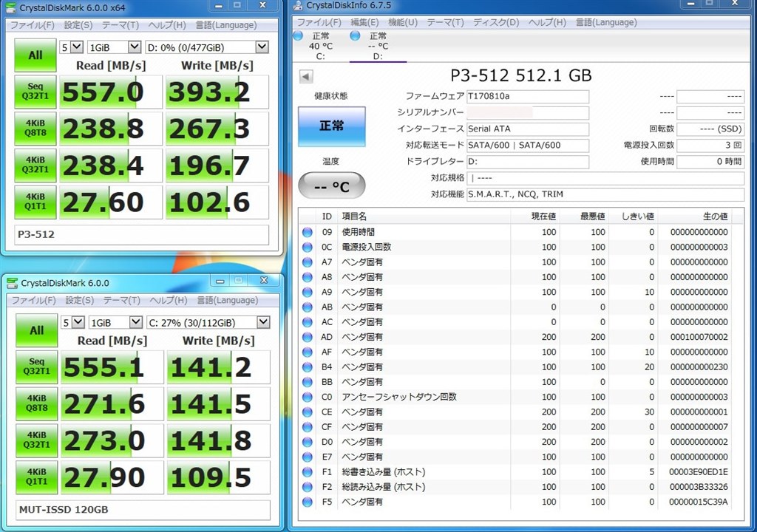The width and height of the screenshot is (757, 532).
Task: Click the blue status icon in row AD
Action: (307, 337)
